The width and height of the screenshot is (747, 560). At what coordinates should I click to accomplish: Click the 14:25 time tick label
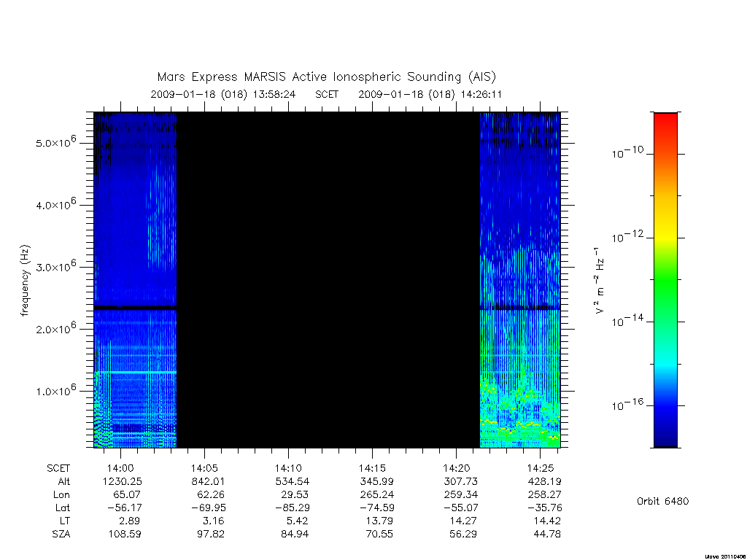pyautogui.click(x=541, y=468)
